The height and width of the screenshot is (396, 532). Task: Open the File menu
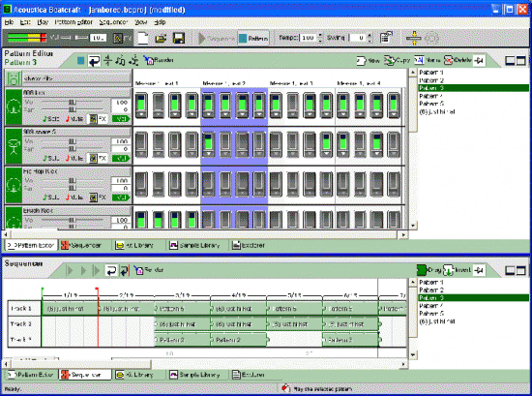coord(9,22)
